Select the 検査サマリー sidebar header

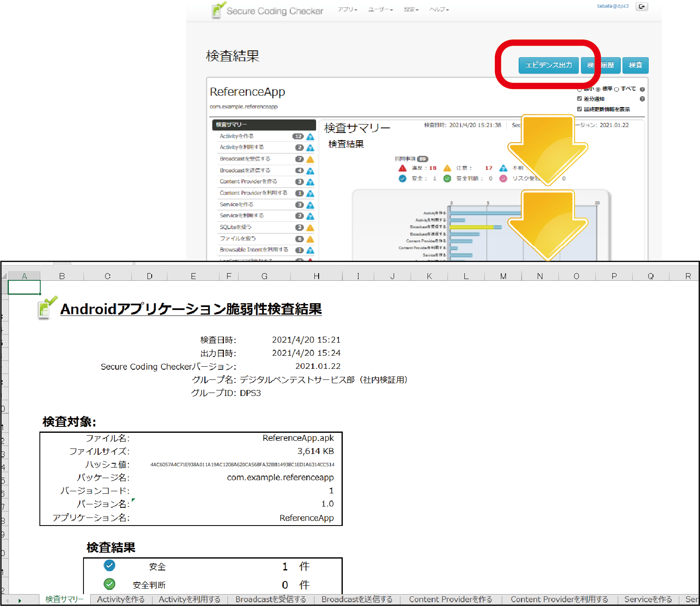coord(264,125)
